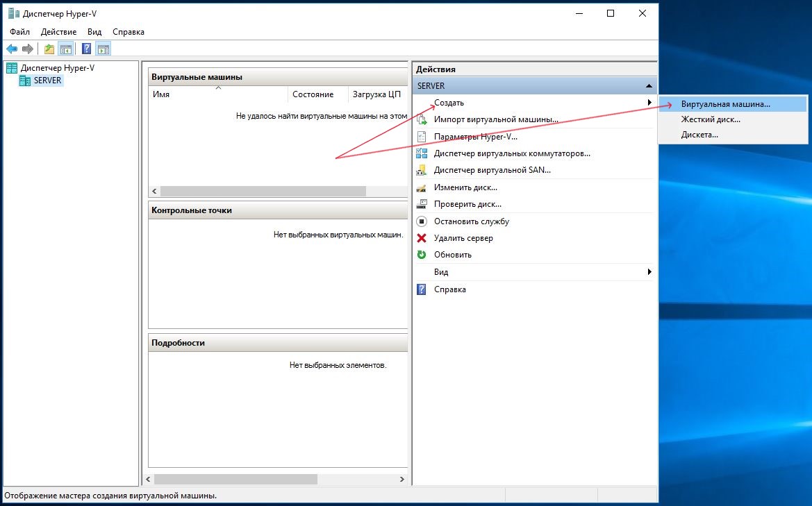Viewport: 812px width, 506px height.
Task: Open the Файл menu
Action: 19,32
